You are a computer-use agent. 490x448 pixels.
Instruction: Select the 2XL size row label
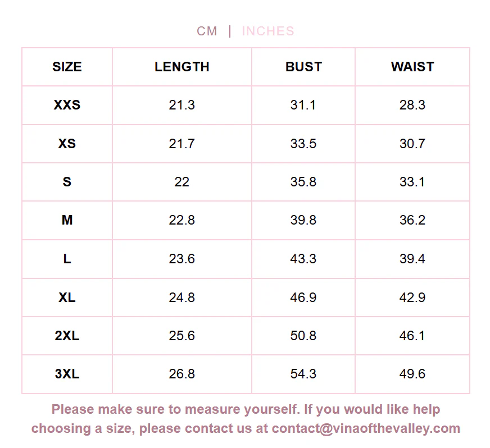pos(67,336)
